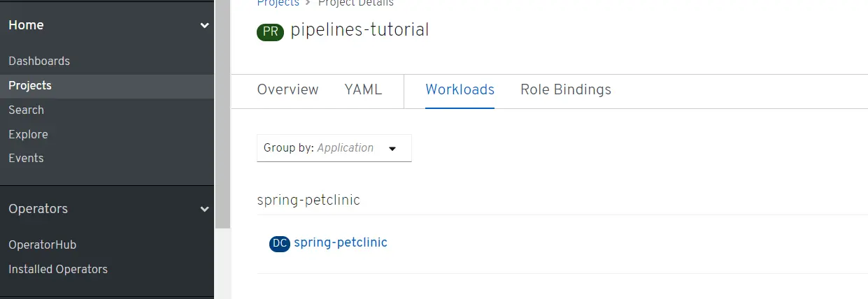868x299 pixels.
Task: Select Projects in the sidebar
Action: point(30,85)
